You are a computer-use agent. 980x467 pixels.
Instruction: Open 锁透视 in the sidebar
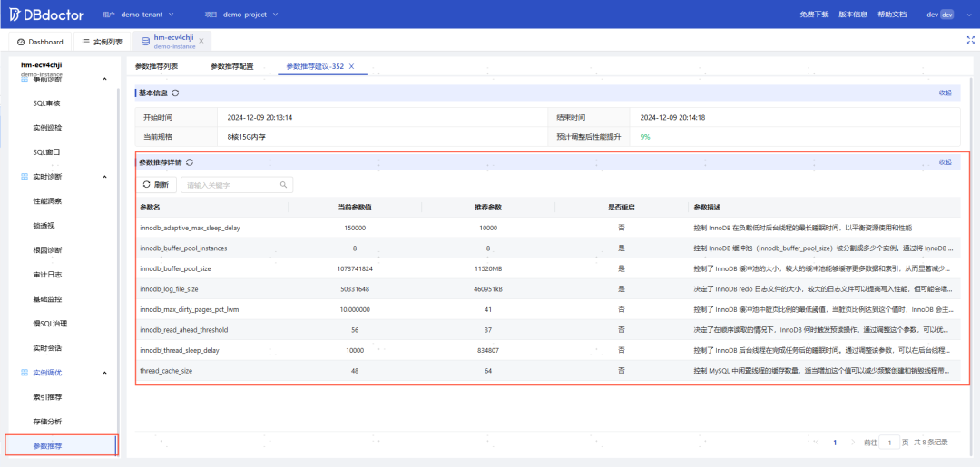44,226
